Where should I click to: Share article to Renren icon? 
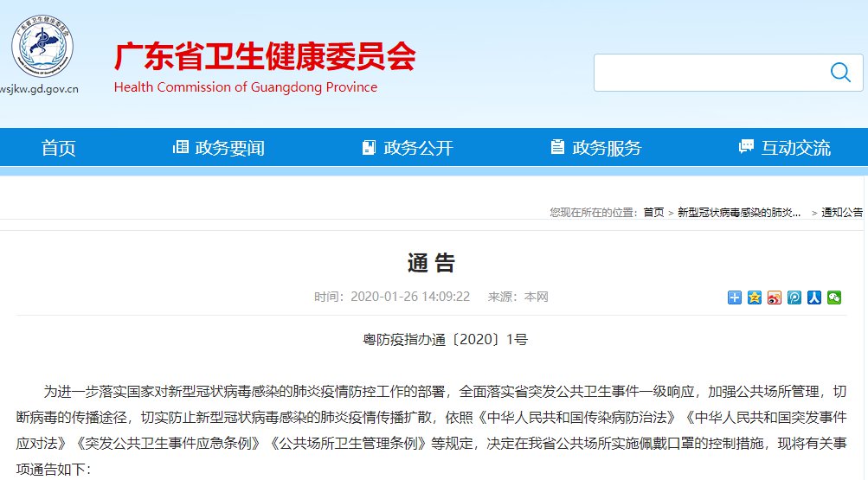tap(814, 298)
